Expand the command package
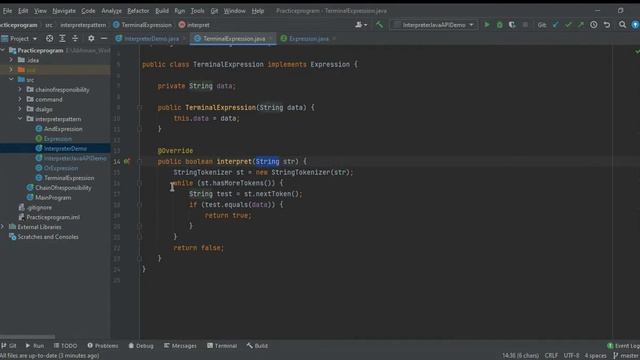The width and height of the screenshot is (640, 360). click(x=20, y=99)
